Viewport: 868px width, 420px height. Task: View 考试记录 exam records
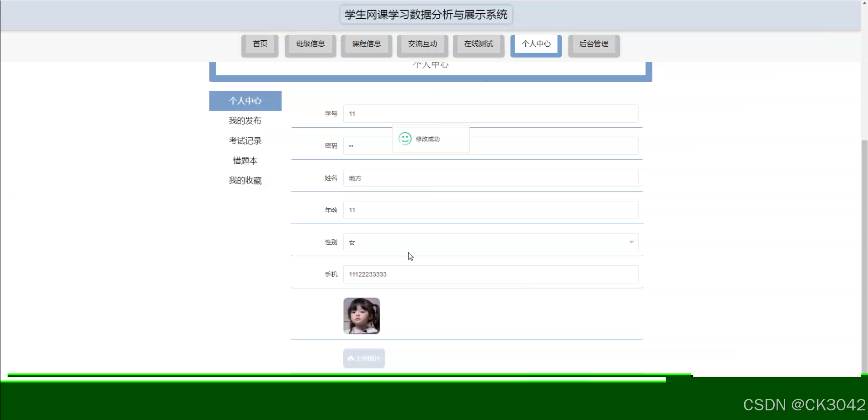[245, 140]
